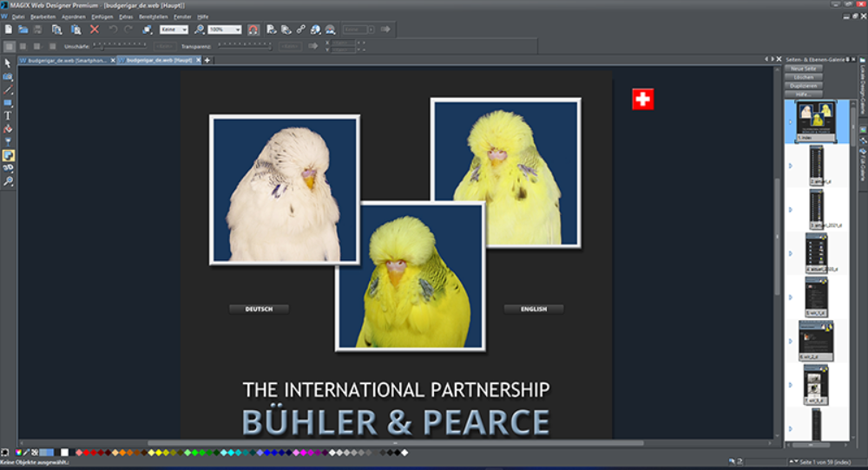868x470 pixels.
Task: Open the Fenster menu
Action: 182,16
